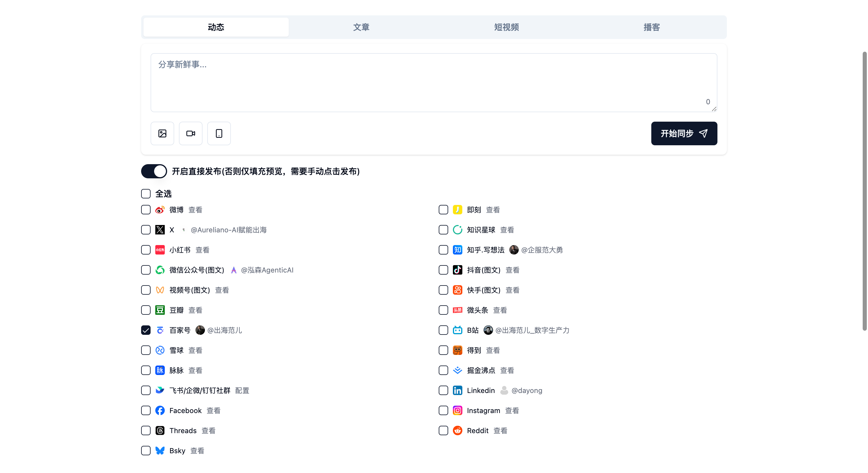Click the Reddit logo icon
This screenshot has height=473, width=868.
(x=457, y=430)
